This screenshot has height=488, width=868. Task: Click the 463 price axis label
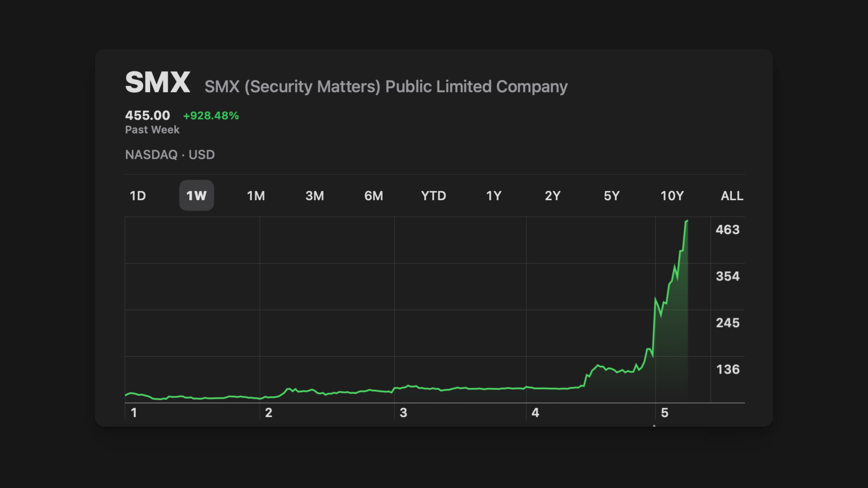click(728, 229)
